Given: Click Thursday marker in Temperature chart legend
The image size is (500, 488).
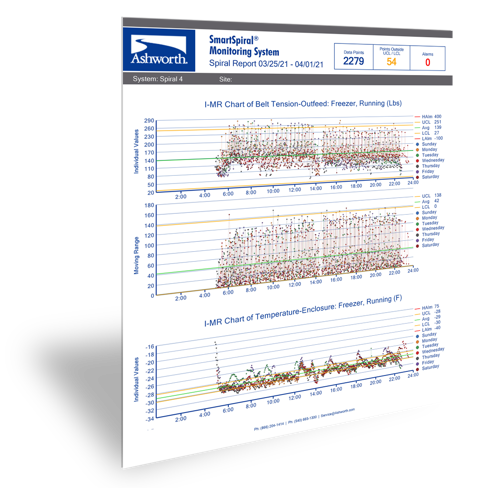Looking at the screenshot, I should [417, 358].
